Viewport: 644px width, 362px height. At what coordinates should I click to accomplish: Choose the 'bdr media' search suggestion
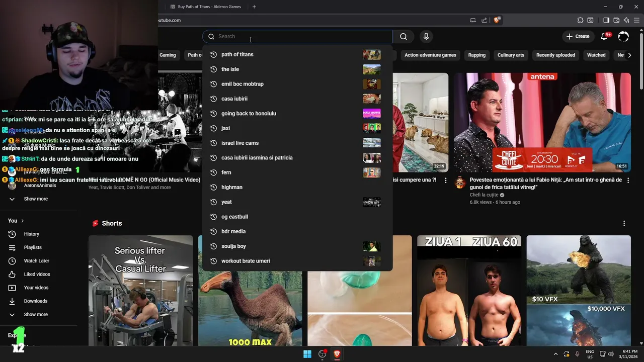[x=297, y=231]
